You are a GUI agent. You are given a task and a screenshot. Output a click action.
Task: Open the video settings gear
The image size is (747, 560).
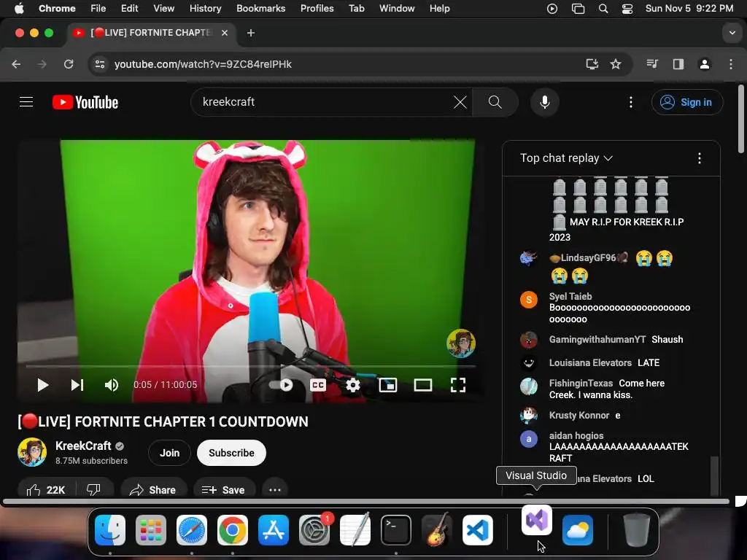pyautogui.click(x=352, y=385)
